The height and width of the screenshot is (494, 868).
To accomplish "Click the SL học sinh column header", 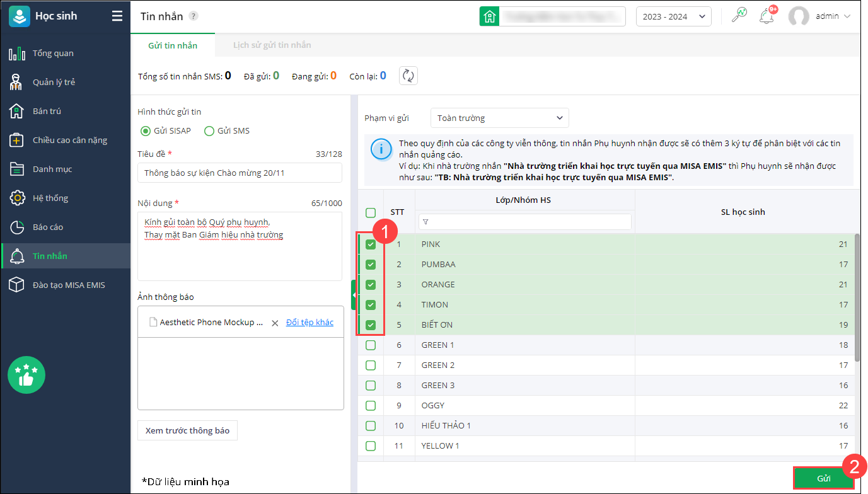I will [x=743, y=212].
